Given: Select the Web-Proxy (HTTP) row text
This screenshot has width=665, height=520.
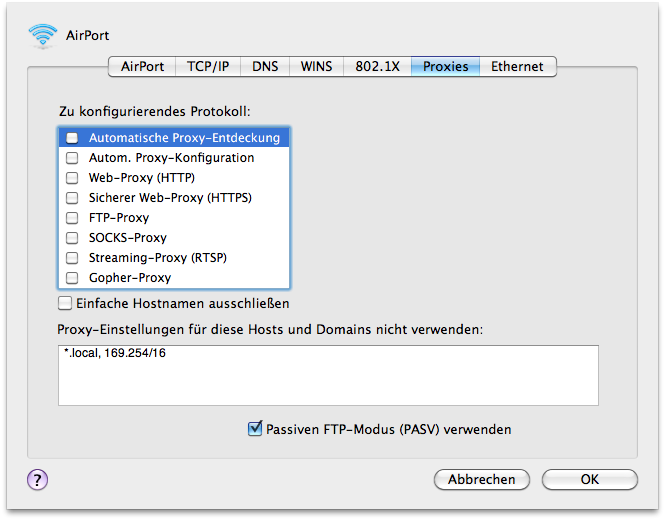Looking at the screenshot, I should (x=142, y=178).
